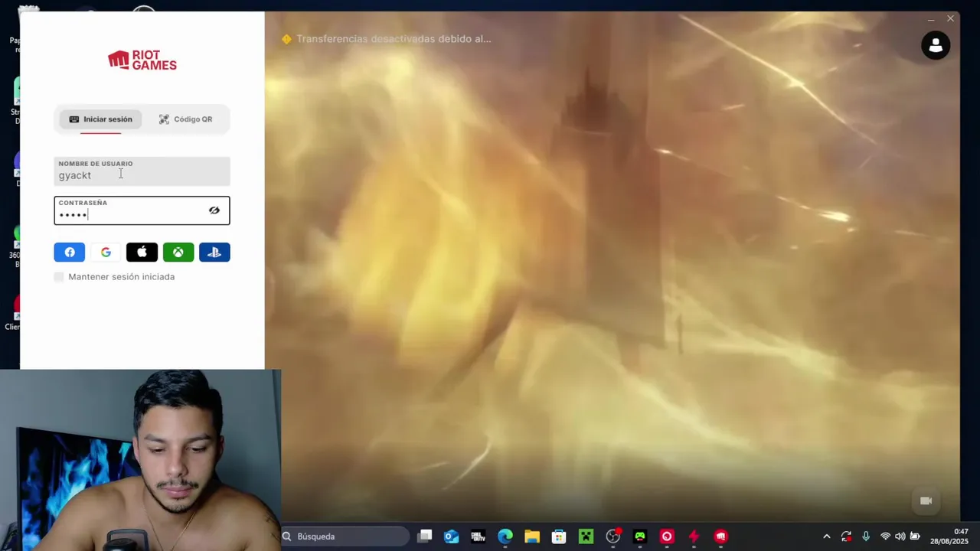Enable Mantener sesión iniciada checkbox
The height and width of the screenshot is (551, 980).
(x=59, y=277)
